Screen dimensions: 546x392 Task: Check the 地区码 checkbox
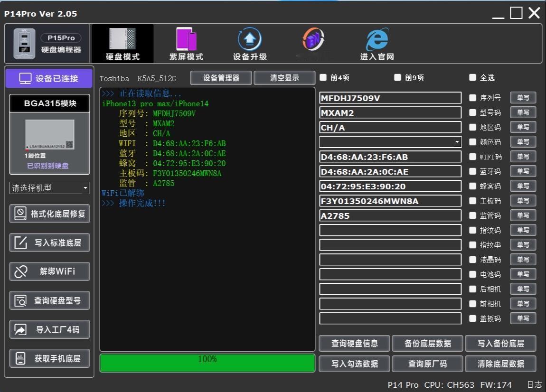pyautogui.click(x=472, y=127)
